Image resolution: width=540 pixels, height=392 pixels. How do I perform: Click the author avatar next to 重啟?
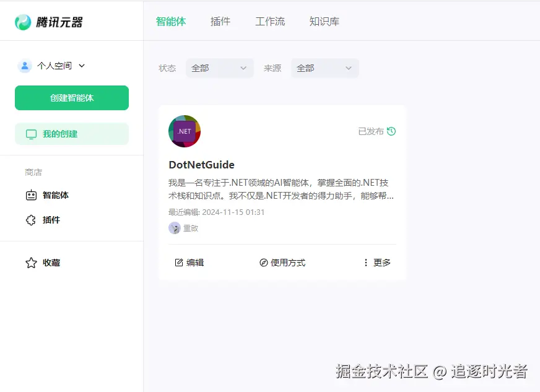point(175,228)
